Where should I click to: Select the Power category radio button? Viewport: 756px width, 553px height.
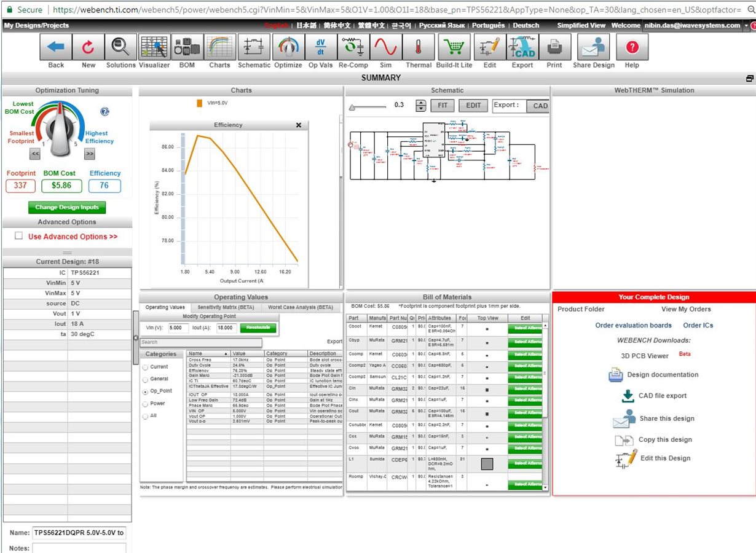coord(145,404)
